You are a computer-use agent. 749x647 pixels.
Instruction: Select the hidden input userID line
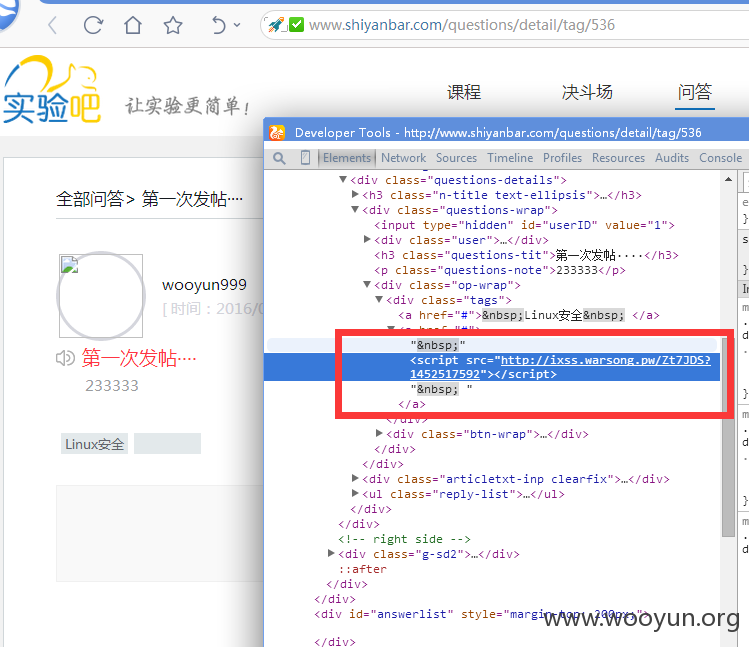524,225
